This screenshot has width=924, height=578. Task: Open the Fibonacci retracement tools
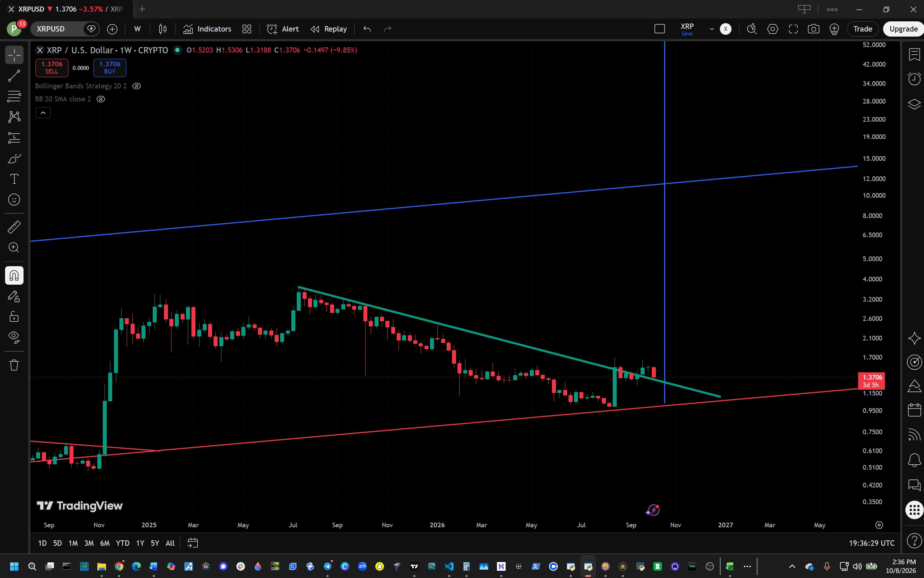(14, 96)
